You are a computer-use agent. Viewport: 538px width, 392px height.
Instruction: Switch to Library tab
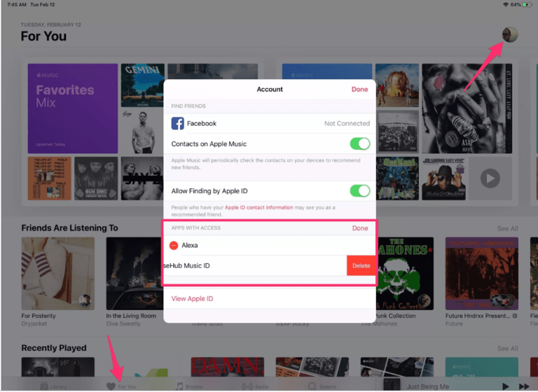tap(53, 386)
